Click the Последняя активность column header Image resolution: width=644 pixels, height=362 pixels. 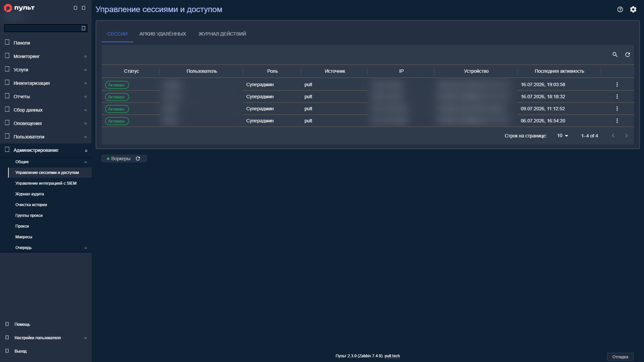559,71
